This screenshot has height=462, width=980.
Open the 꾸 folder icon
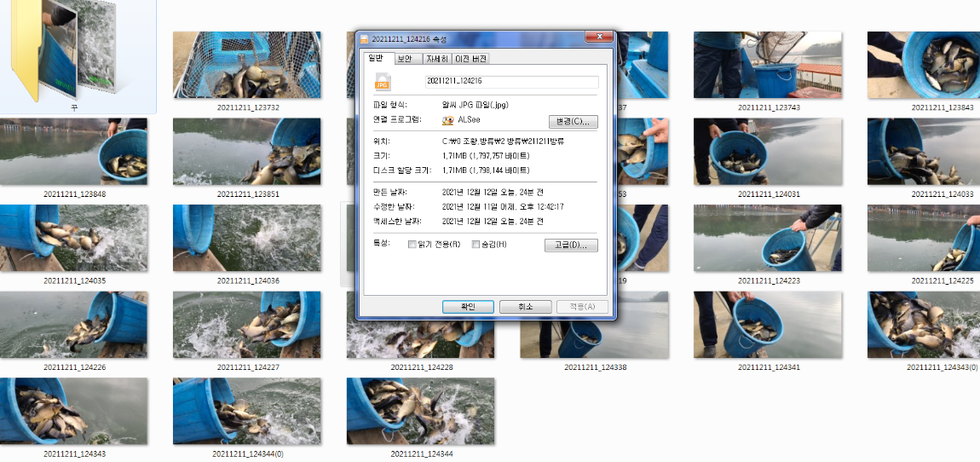pyautogui.click(x=65, y=50)
